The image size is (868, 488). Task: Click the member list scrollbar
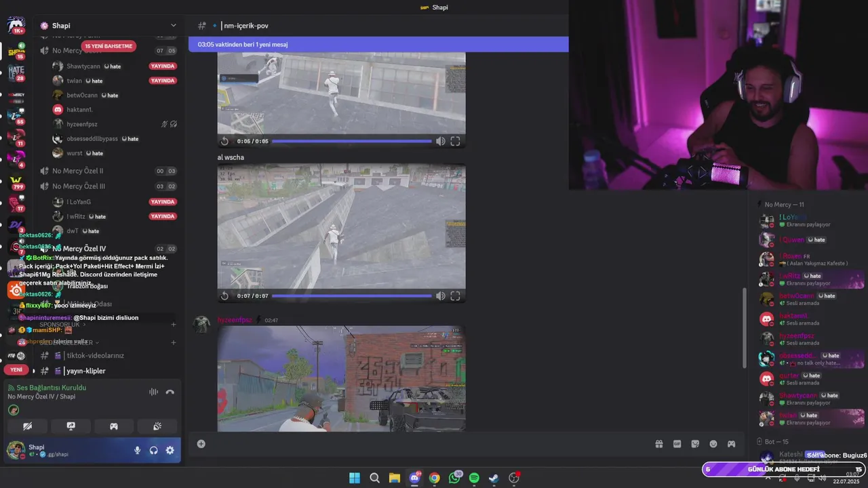pyautogui.click(x=746, y=329)
